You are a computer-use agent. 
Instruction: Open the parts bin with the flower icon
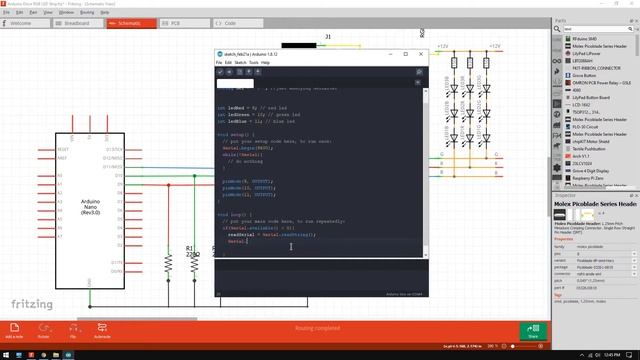557,168
